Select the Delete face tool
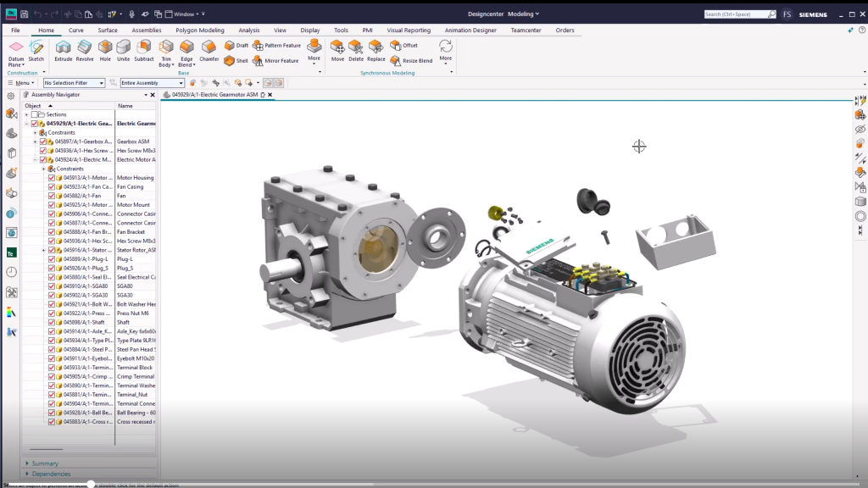The image size is (868, 488). pos(356,50)
